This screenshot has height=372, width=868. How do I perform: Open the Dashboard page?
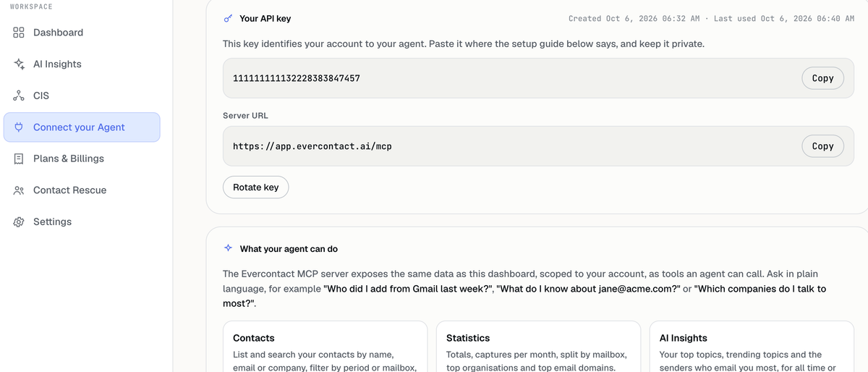pos(82,33)
